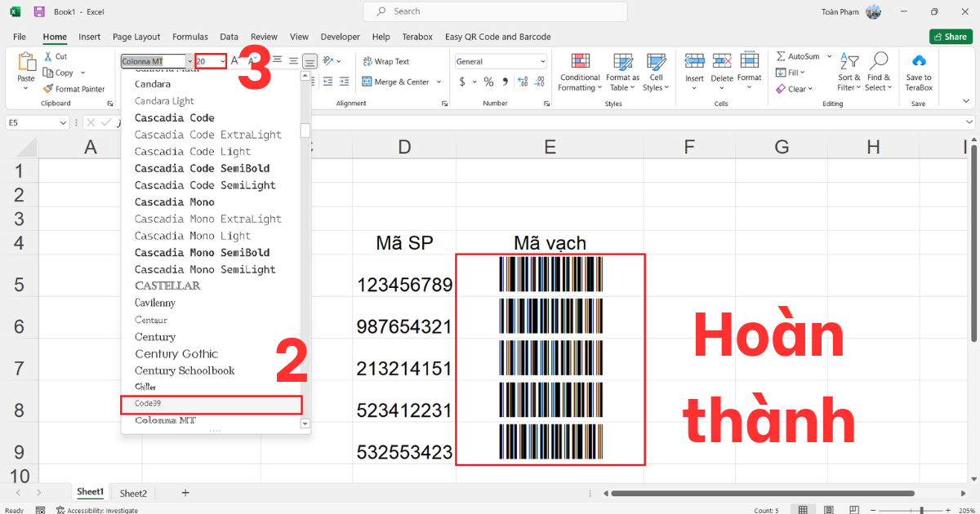The image size is (980, 514).
Task: Switch to the Formulas ribbon tab
Action: click(190, 37)
